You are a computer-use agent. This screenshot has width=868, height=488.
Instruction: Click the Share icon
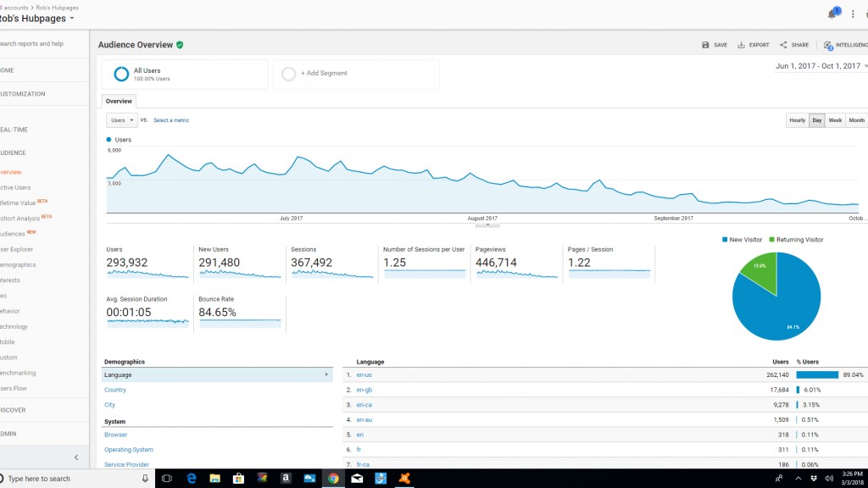tap(783, 45)
